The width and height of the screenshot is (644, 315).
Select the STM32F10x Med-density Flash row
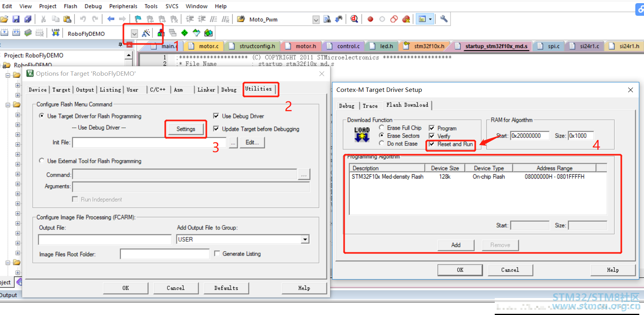click(x=478, y=177)
